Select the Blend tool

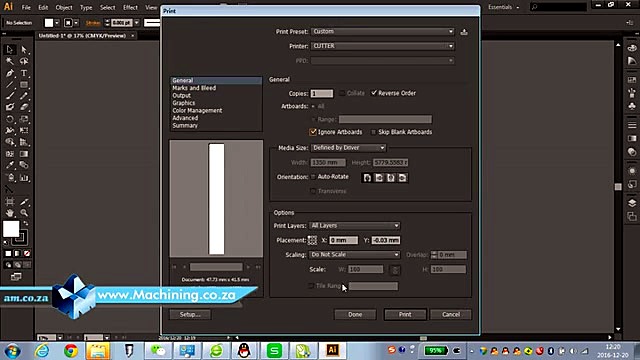click(x=24, y=165)
